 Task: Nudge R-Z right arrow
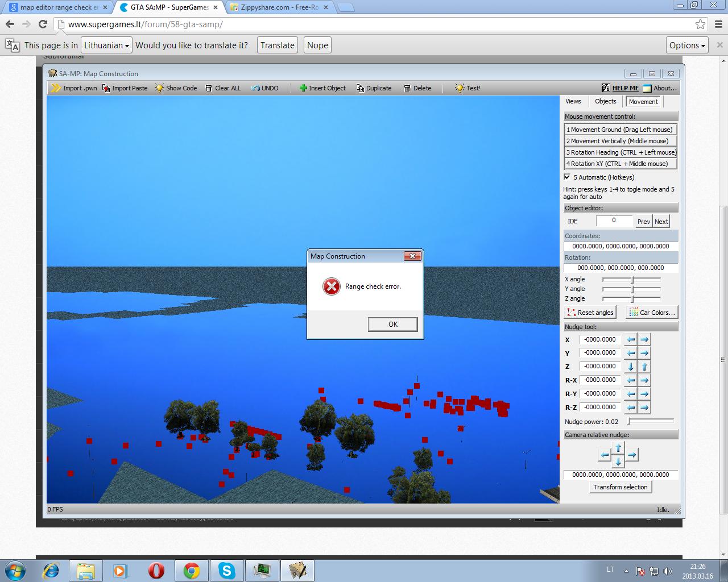(644, 408)
